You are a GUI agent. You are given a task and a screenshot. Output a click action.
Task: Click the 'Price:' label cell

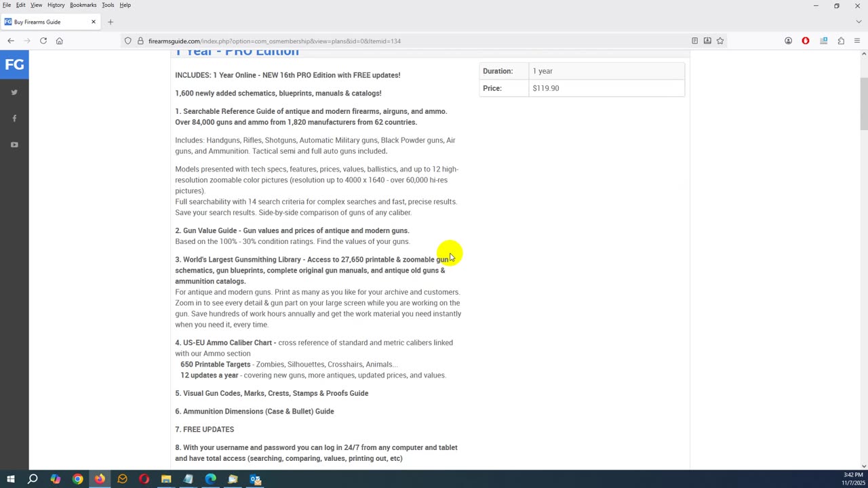[504, 88]
